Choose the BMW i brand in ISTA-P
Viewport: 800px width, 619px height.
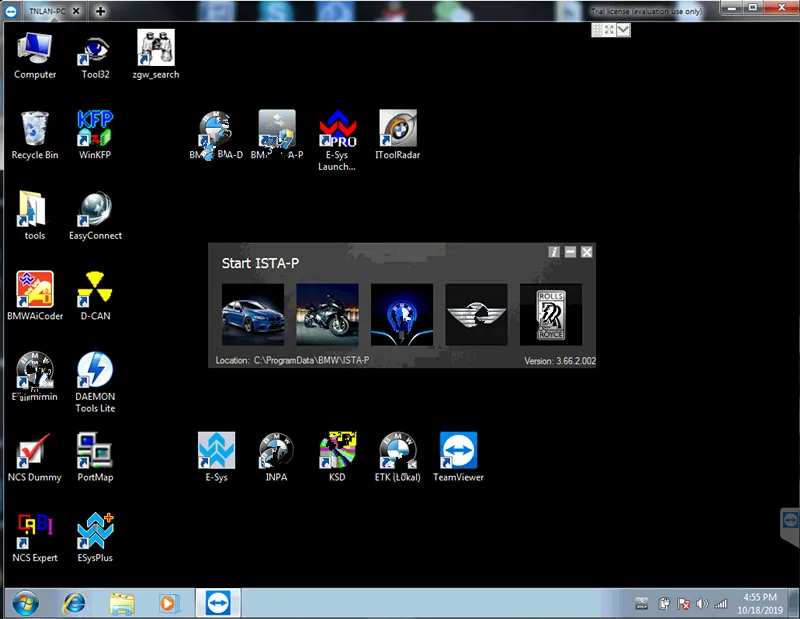point(402,315)
